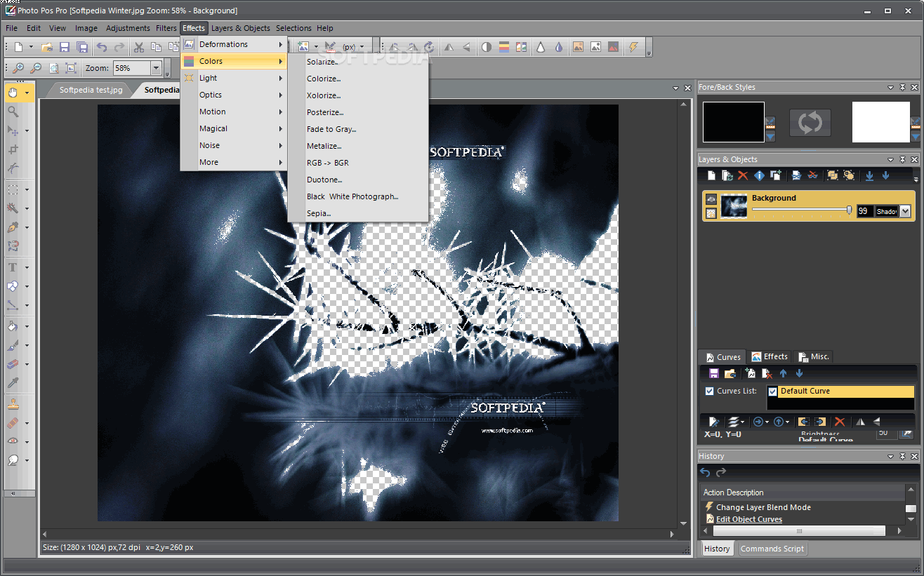
Task: Open the Filters menu
Action: pos(166,28)
